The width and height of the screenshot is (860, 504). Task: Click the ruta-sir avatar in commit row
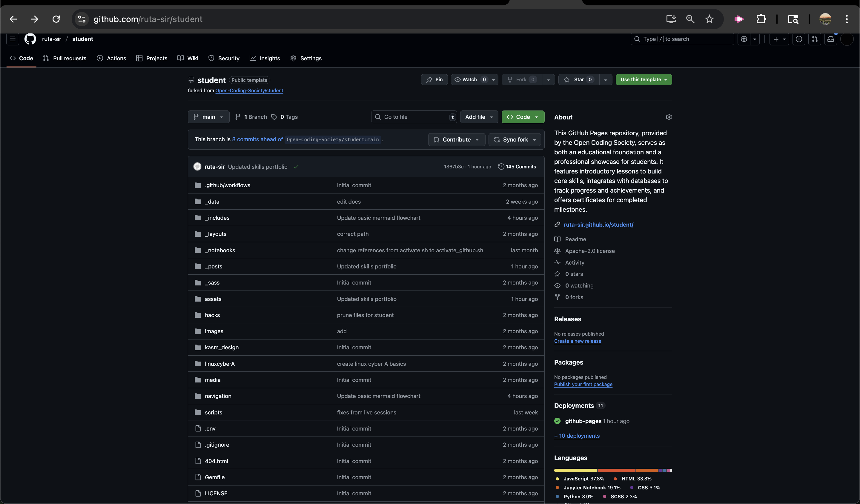click(x=197, y=167)
